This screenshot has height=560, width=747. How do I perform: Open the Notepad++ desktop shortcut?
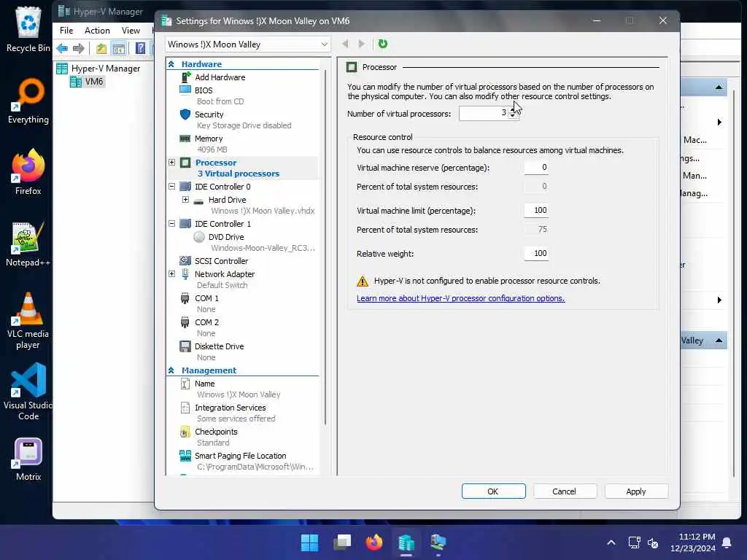[x=28, y=244]
